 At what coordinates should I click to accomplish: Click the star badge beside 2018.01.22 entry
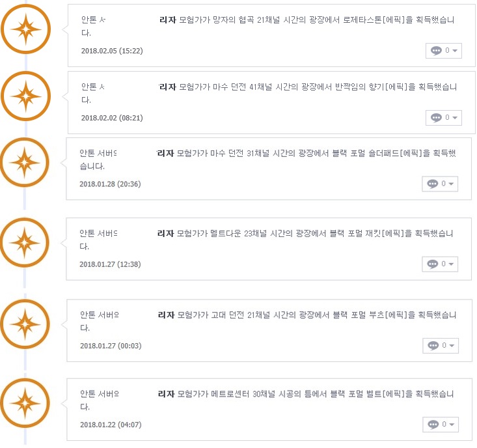[25, 403]
